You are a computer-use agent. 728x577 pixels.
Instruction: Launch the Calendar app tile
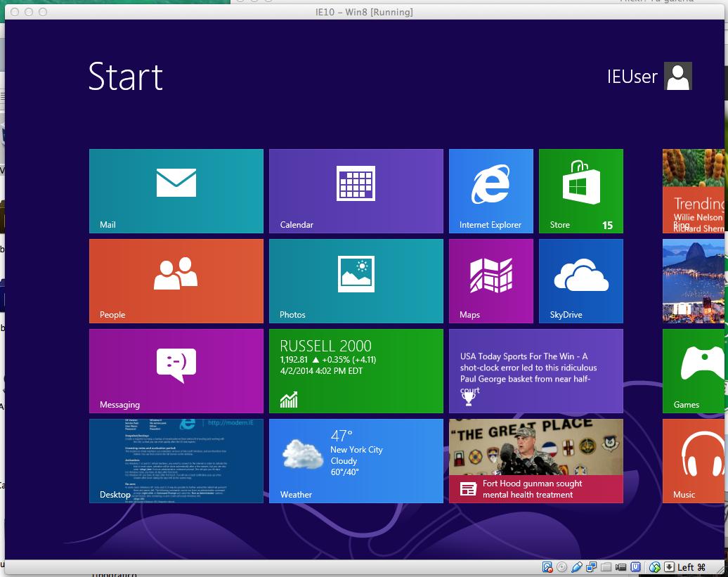(356, 190)
